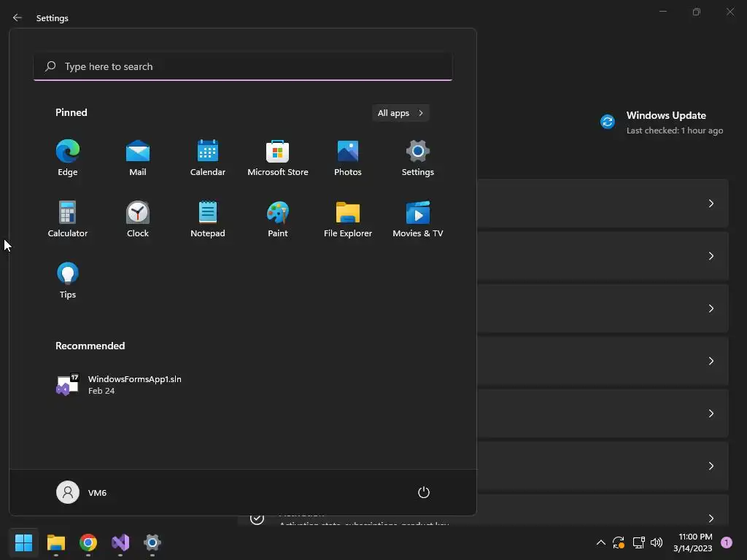Launch the Mail app
Viewport: 747px width, 560px height.
point(138,158)
